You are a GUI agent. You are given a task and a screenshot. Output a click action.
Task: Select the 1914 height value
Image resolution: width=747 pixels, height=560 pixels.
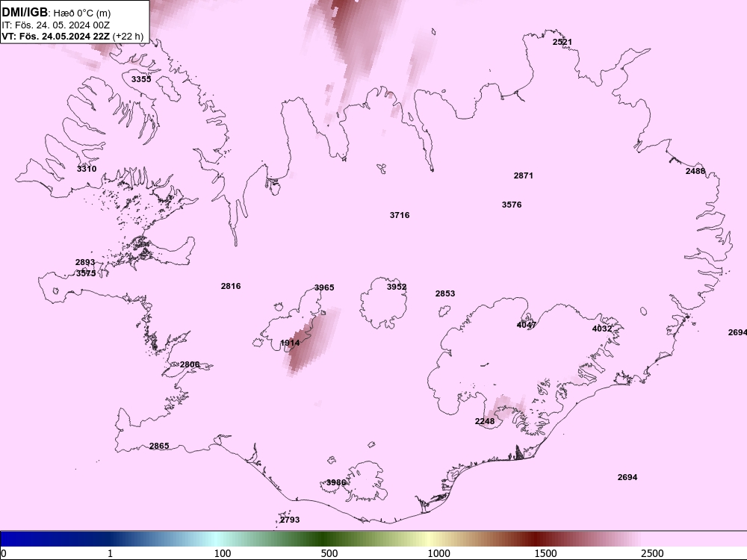coord(290,343)
